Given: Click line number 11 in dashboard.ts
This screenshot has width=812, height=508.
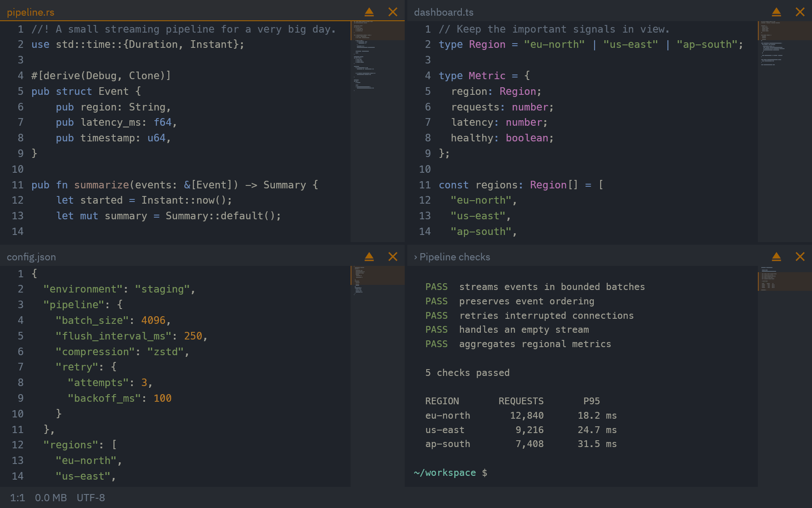Looking at the screenshot, I should 425,185.
